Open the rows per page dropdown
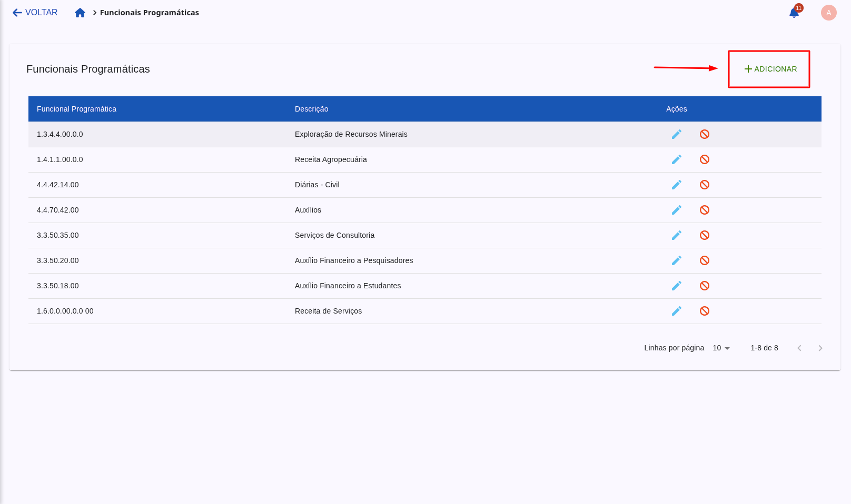The image size is (851, 504). [x=721, y=348]
